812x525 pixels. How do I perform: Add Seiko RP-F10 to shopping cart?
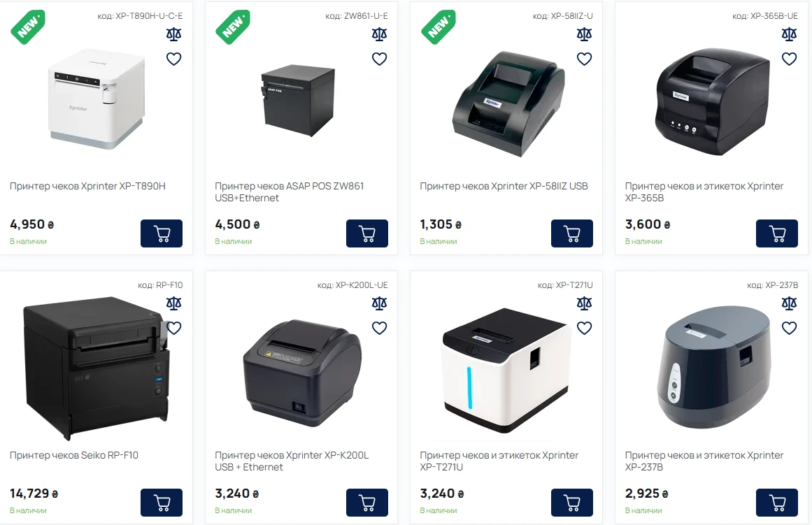pos(162,503)
